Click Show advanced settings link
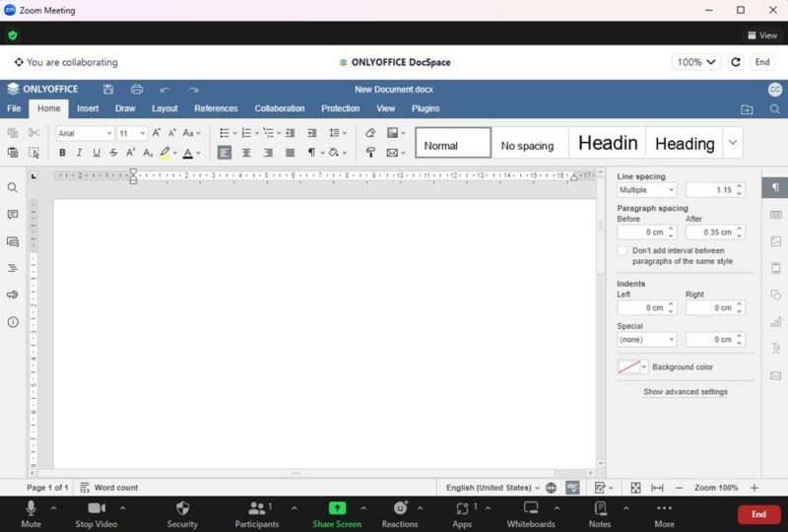Screen dimensions: 788x532 (686, 392)
